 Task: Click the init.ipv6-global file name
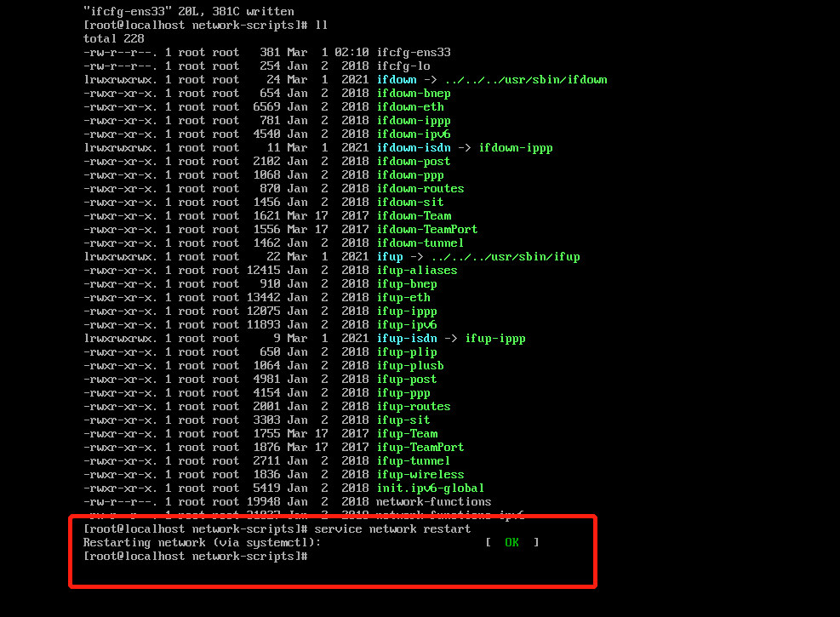pyautogui.click(x=431, y=488)
